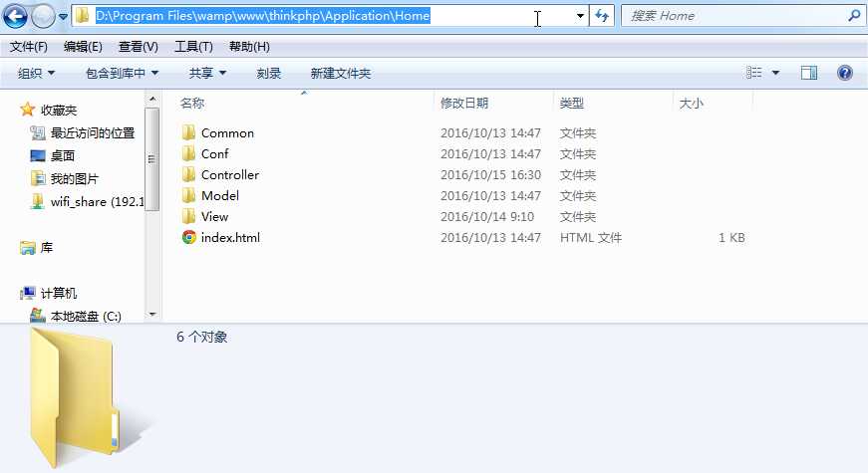
Task: Open the recent locations dropdown arrow
Action: click(x=63, y=17)
